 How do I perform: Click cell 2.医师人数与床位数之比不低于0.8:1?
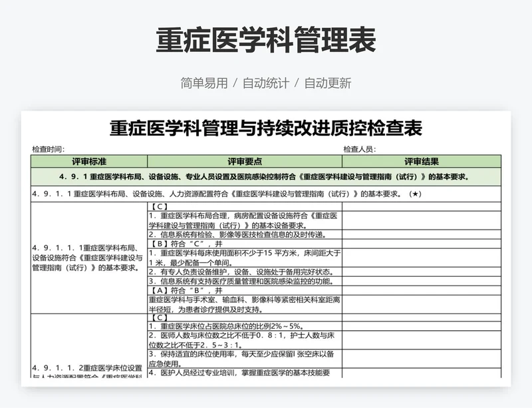(245, 340)
